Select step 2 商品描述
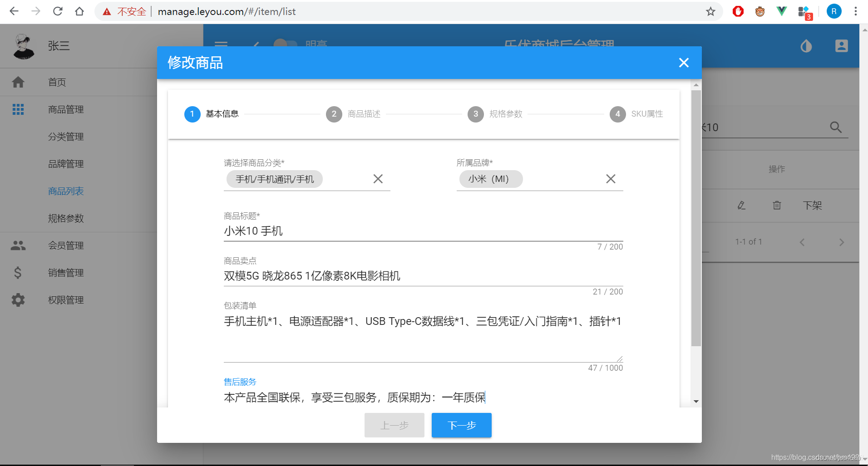 click(x=353, y=114)
